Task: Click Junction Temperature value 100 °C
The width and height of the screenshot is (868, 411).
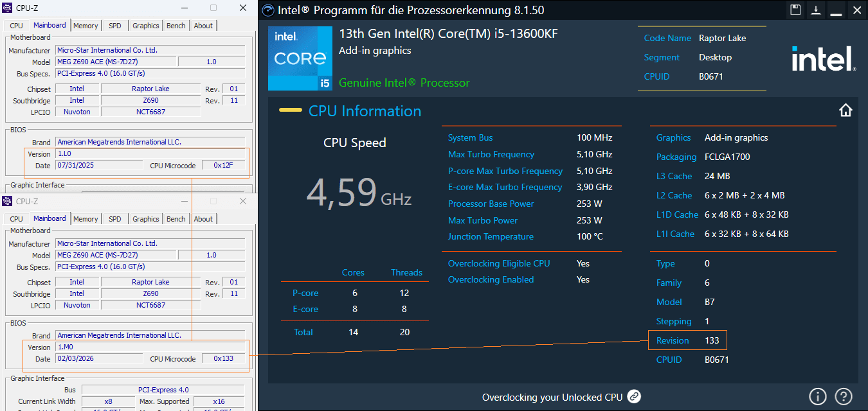Action: 590,236
